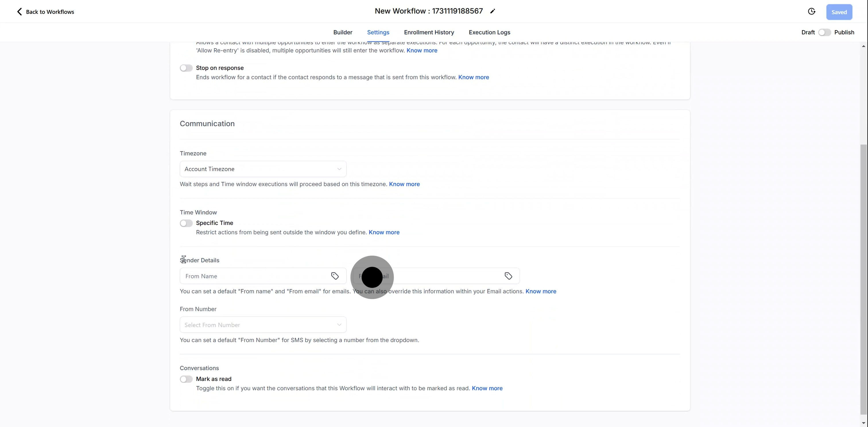
Task: Click the 'Sender Details' label
Action: [199, 260]
